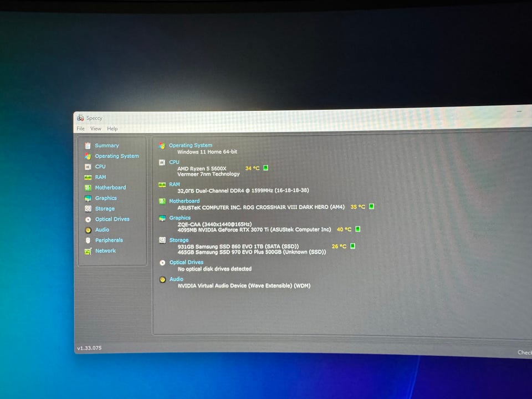Click the Speccy title bar app icon
The height and width of the screenshot is (399, 532).
tap(80, 117)
